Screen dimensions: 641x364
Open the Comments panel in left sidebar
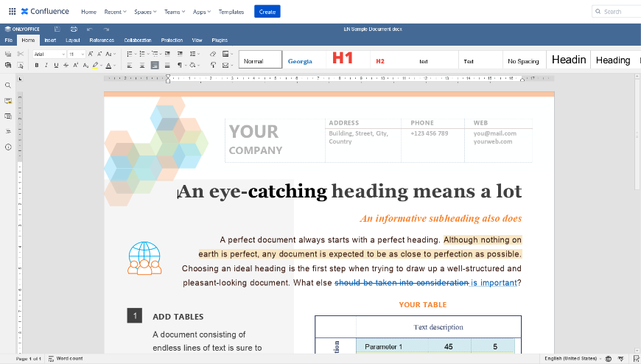8,101
